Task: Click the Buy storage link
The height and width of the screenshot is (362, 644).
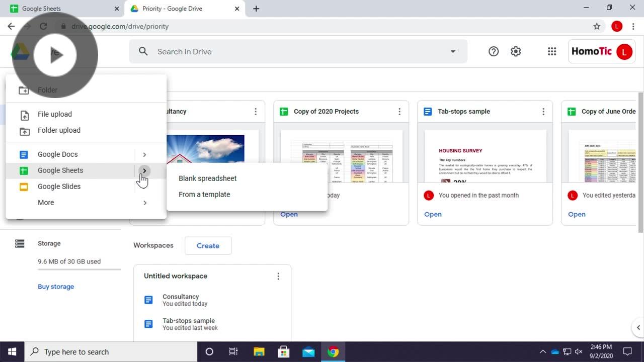Action: coord(56,287)
